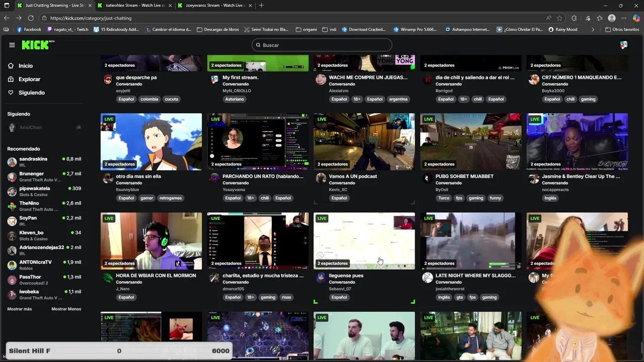This screenshot has width=644, height=362.
Task: Open the 'Vamos A UN podcast' stream thumbnail
Action: [x=364, y=142]
